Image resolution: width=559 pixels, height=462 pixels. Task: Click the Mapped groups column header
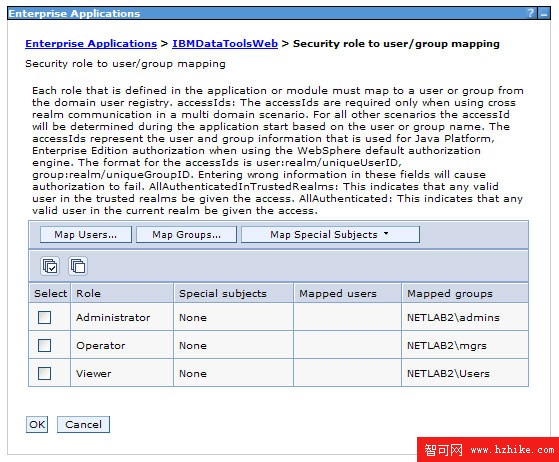(x=465, y=293)
